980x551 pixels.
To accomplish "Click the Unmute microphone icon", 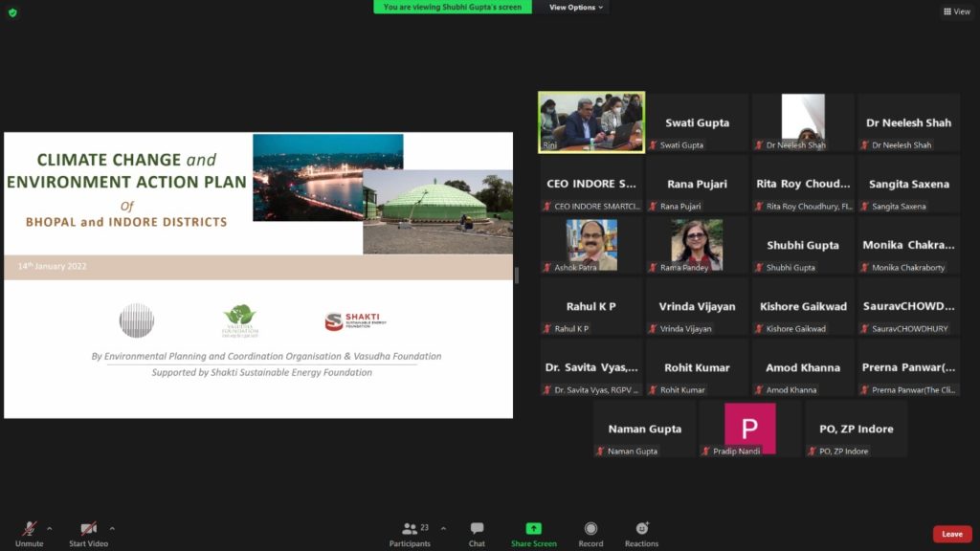I will tap(29, 528).
